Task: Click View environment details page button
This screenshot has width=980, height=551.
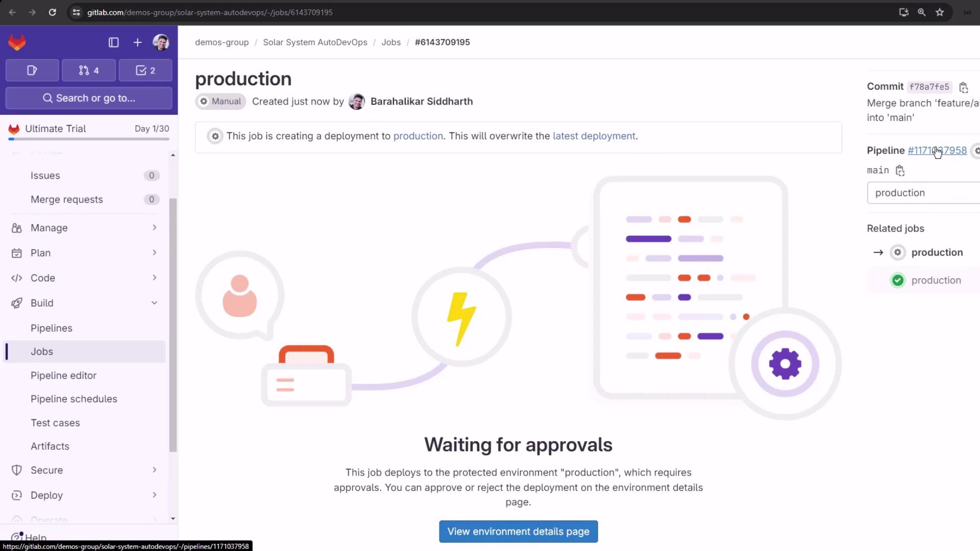Action: click(518, 532)
